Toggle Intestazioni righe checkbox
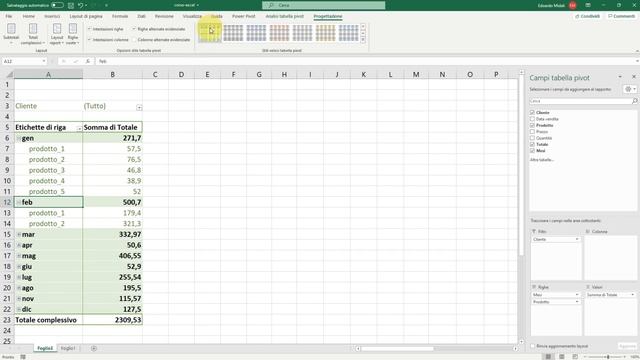This screenshot has width=640, height=360. click(89, 29)
